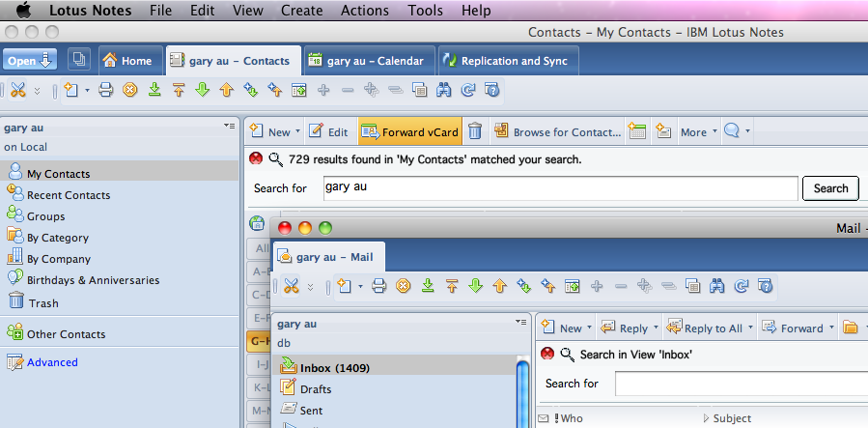Click the orange stop icon in Mail toolbar
This screenshot has width=868, height=428.
pyautogui.click(x=404, y=286)
